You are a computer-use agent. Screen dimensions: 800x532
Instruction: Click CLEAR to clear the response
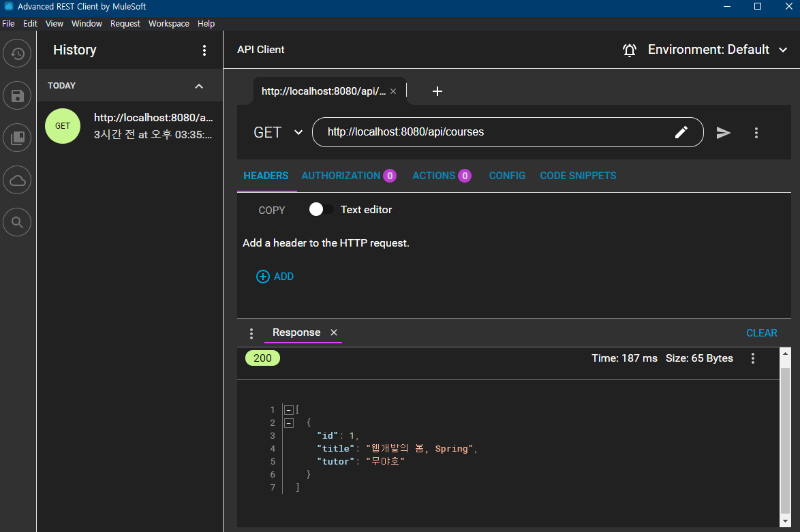pyautogui.click(x=761, y=333)
